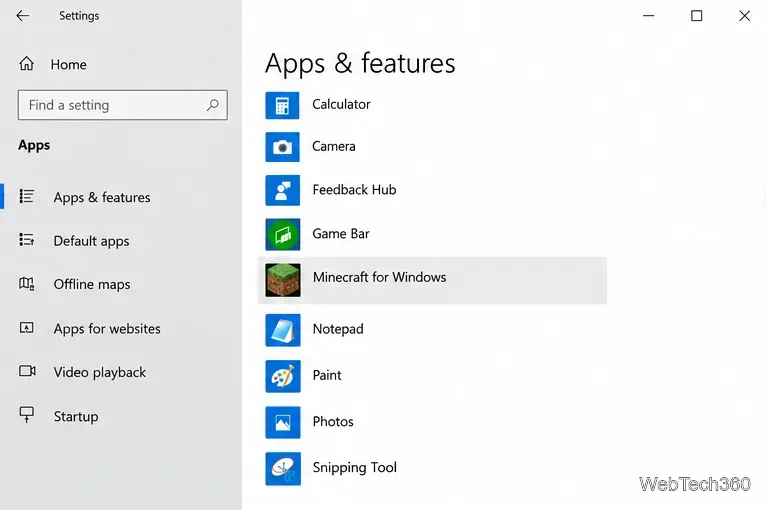Focus the Find a setting search box
The width and height of the screenshot is (767, 510).
[123, 105]
